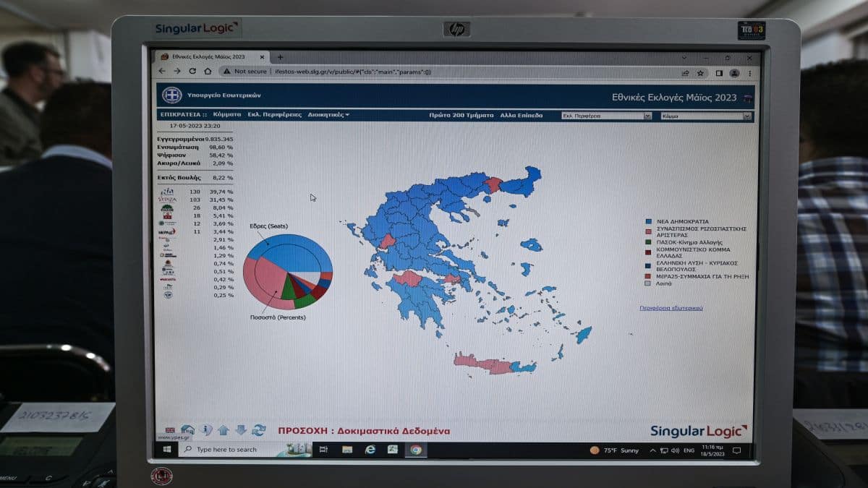The image size is (868, 488).
Task: Open Internet Explorer from the taskbar
Action: pos(370,450)
